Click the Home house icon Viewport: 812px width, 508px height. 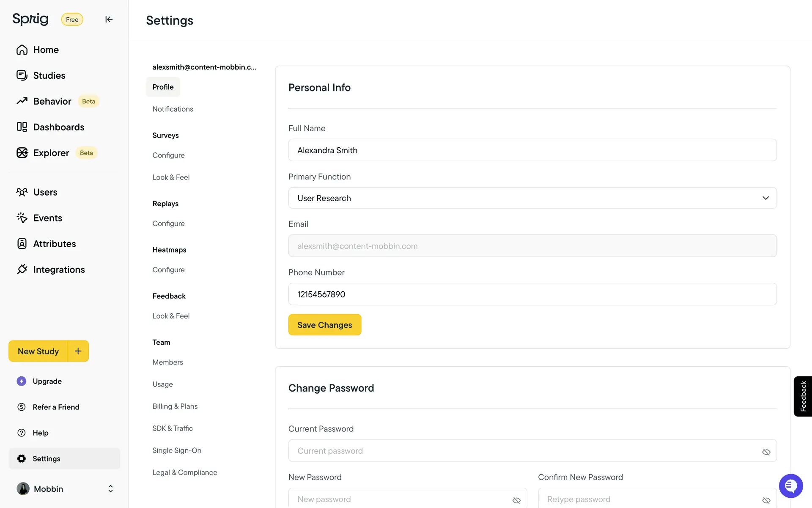tap(22, 50)
